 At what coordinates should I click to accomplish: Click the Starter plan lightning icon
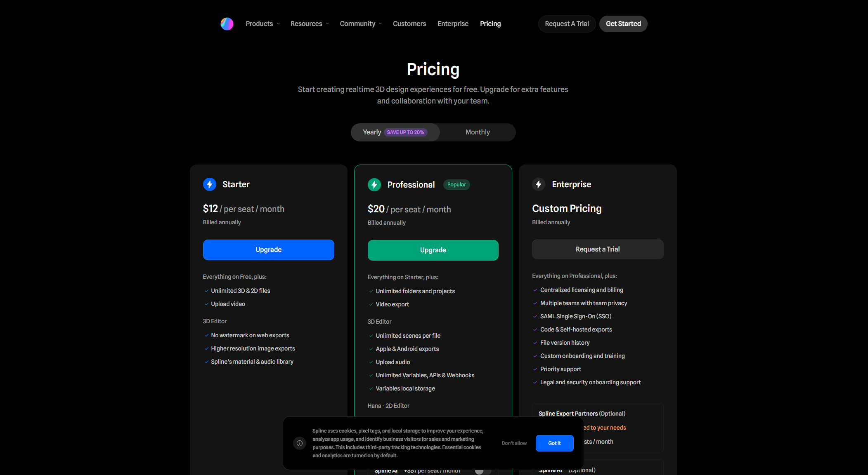point(210,184)
